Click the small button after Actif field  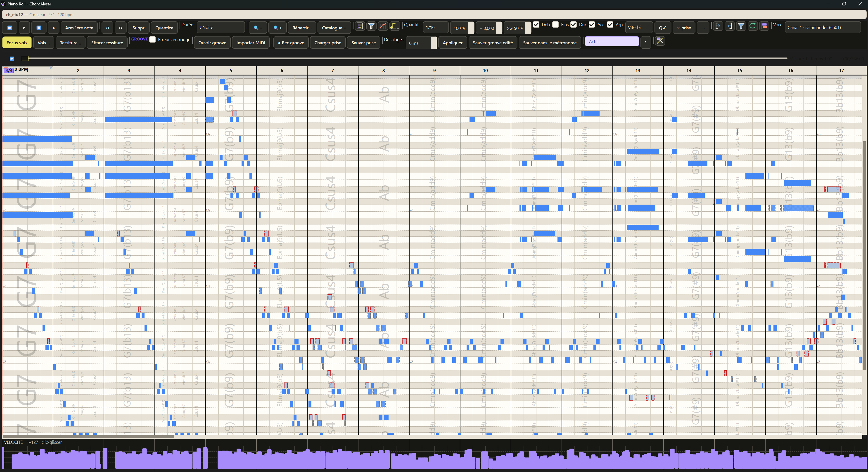pyautogui.click(x=646, y=42)
